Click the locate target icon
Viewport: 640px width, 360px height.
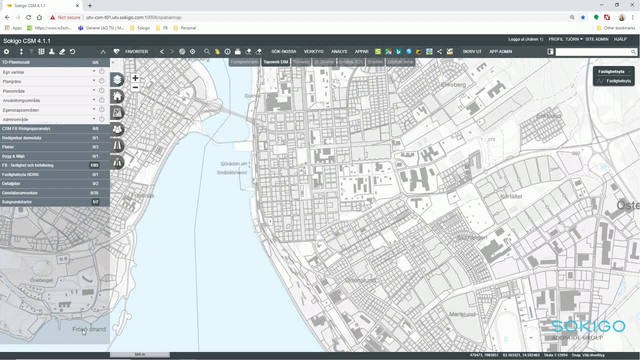click(192, 52)
